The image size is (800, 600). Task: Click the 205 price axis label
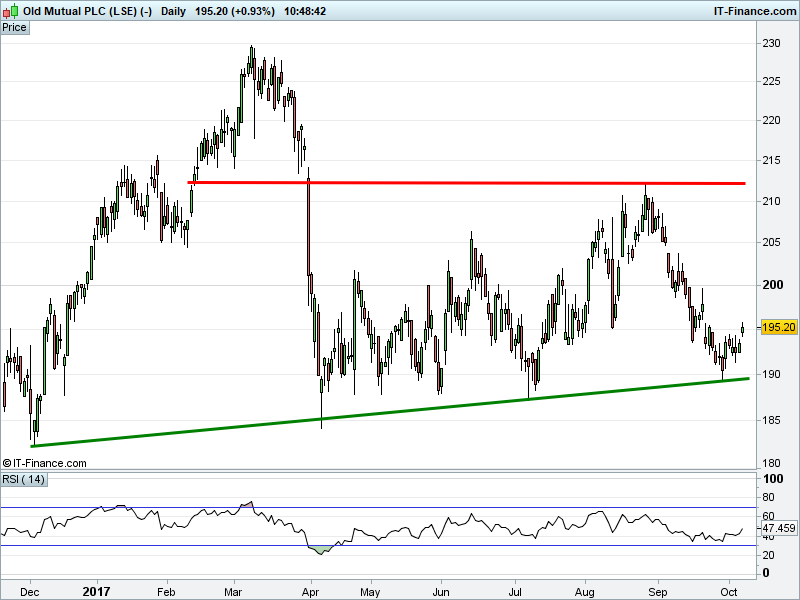point(771,242)
